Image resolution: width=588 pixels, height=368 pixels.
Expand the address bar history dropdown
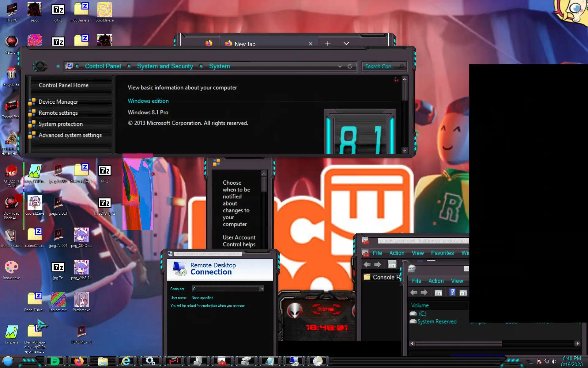pos(340,66)
